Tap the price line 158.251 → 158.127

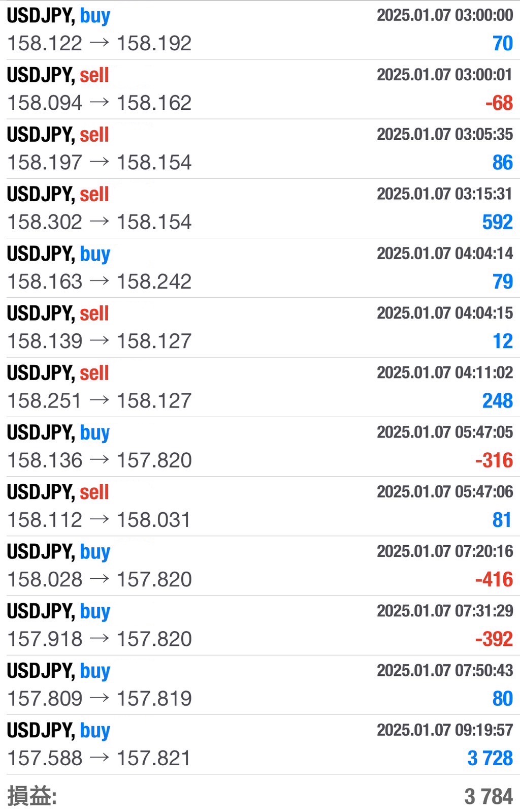tap(99, 401)
